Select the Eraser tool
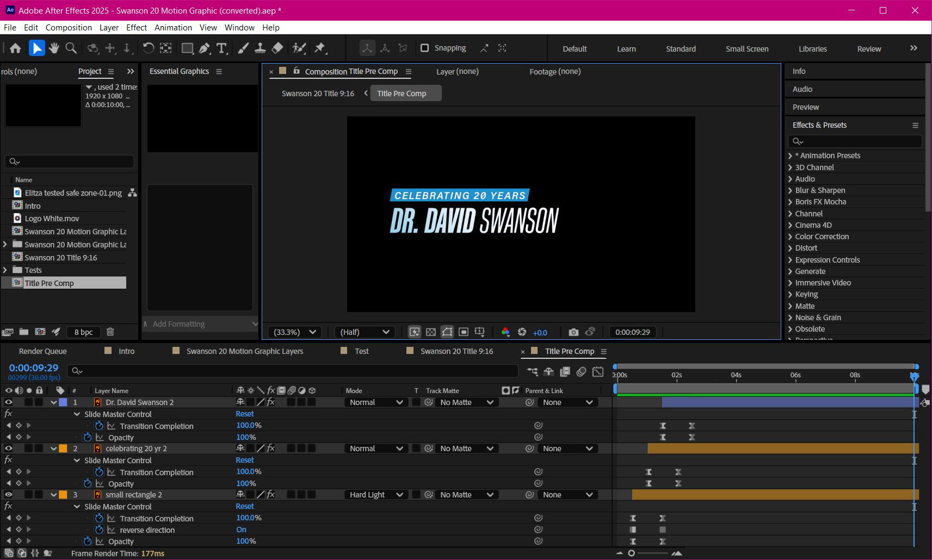932x560 pixels. tap(277, 48)
